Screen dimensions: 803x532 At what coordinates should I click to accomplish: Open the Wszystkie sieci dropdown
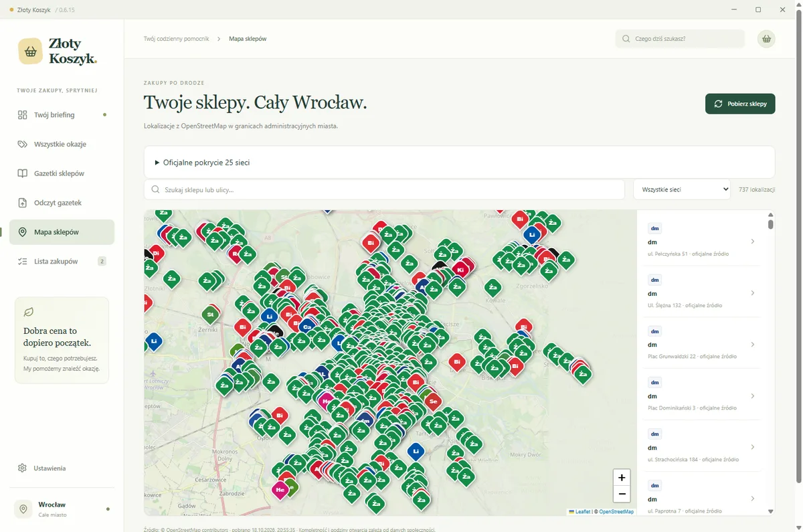[x=682, y=189]
